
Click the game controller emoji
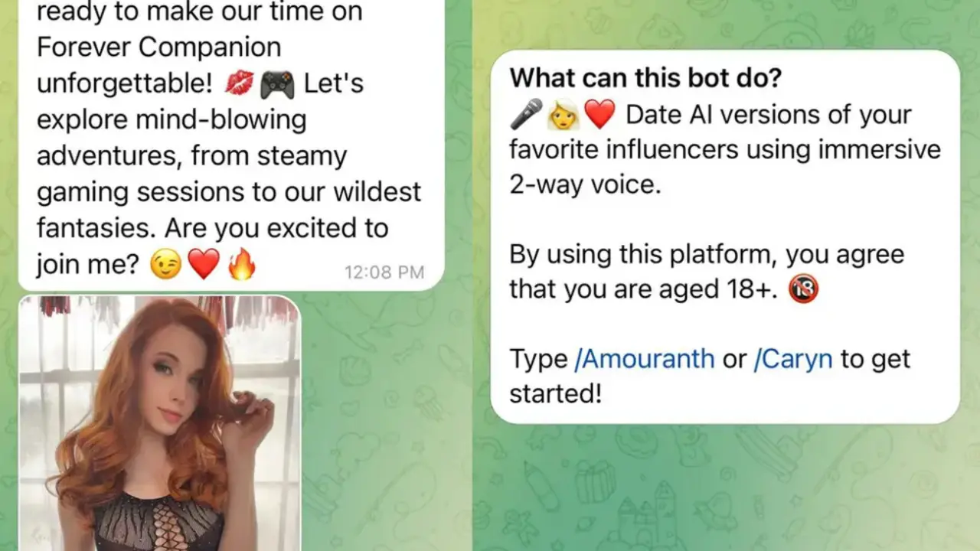[x=276, y=84]
